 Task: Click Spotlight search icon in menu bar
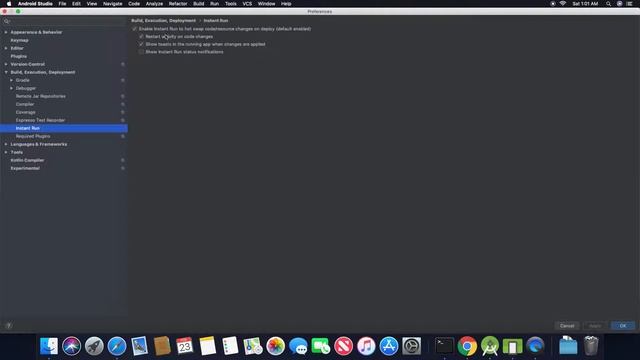pyautogui.click(x=608, y=4)
